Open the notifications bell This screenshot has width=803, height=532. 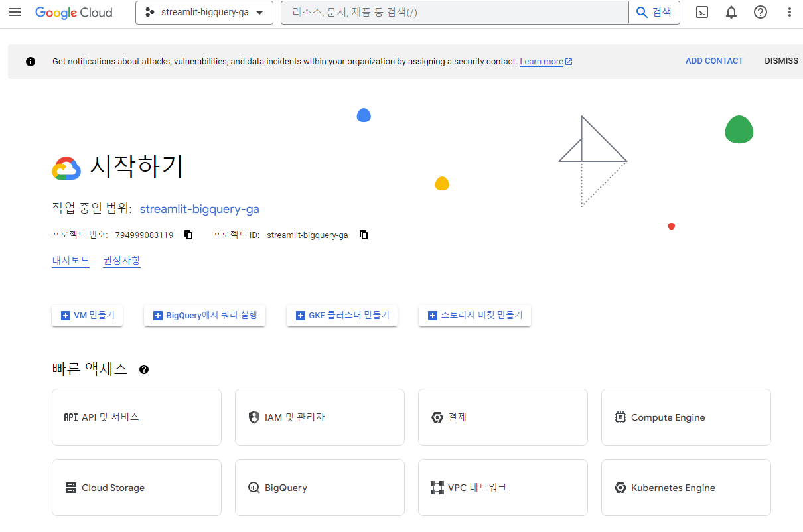pyautogui.click(x=731, y=12)
